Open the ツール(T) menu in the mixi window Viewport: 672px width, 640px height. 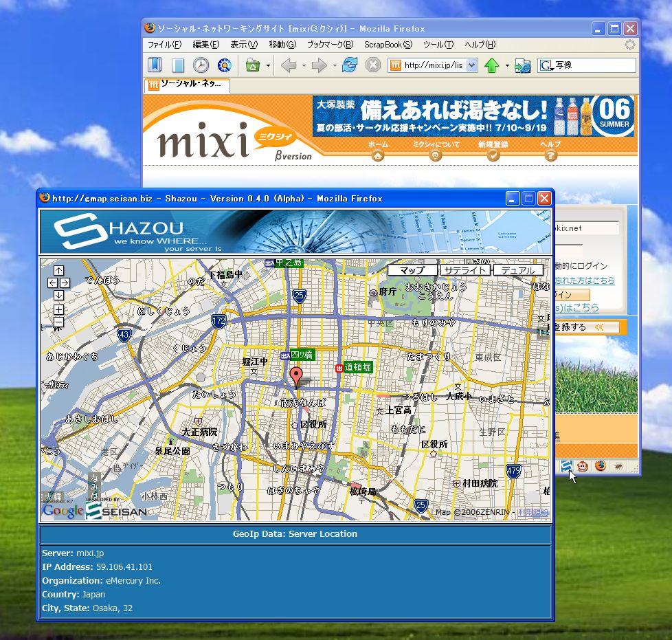(x=438, y=45)
